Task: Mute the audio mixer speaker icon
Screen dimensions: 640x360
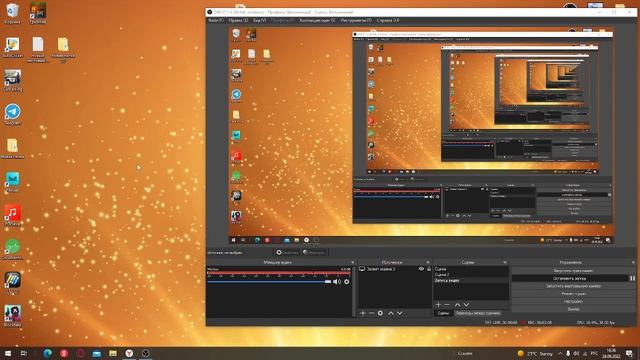Action: click(337, 282)
